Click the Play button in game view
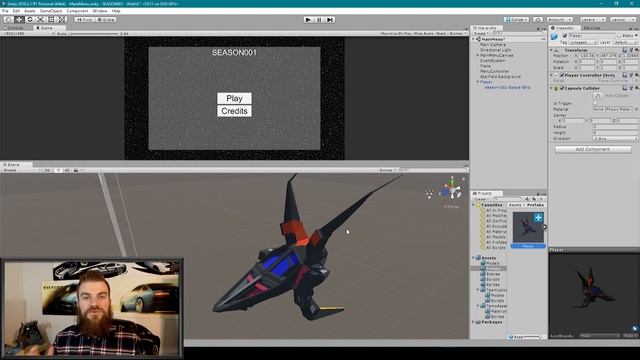Screen dimensions: 640x360 [234, 98]
